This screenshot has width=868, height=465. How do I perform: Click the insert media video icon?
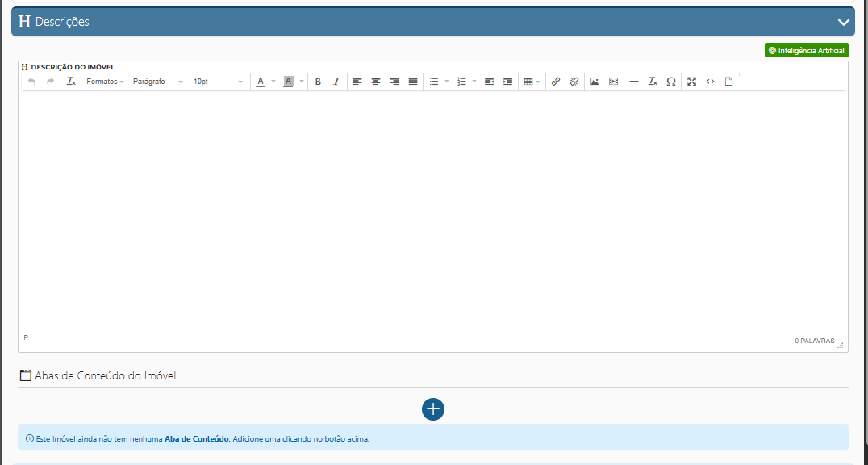pyautogui.click(x=614, y=82)
